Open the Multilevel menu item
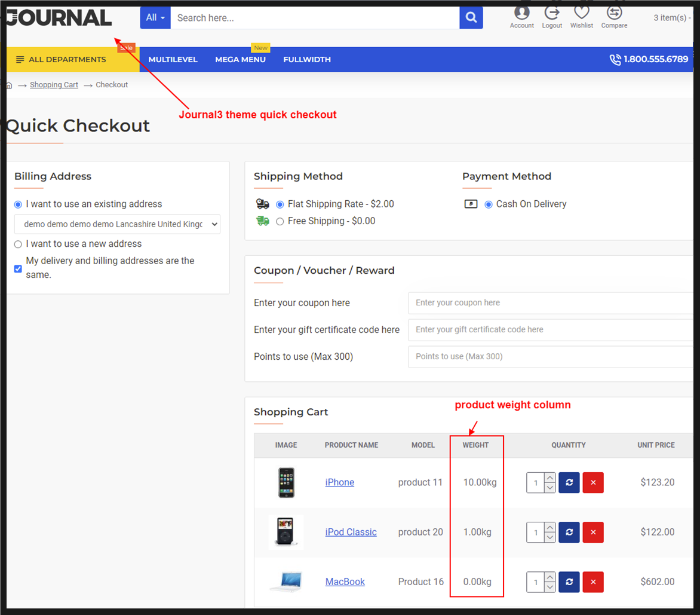 click(x=173, y=60)
